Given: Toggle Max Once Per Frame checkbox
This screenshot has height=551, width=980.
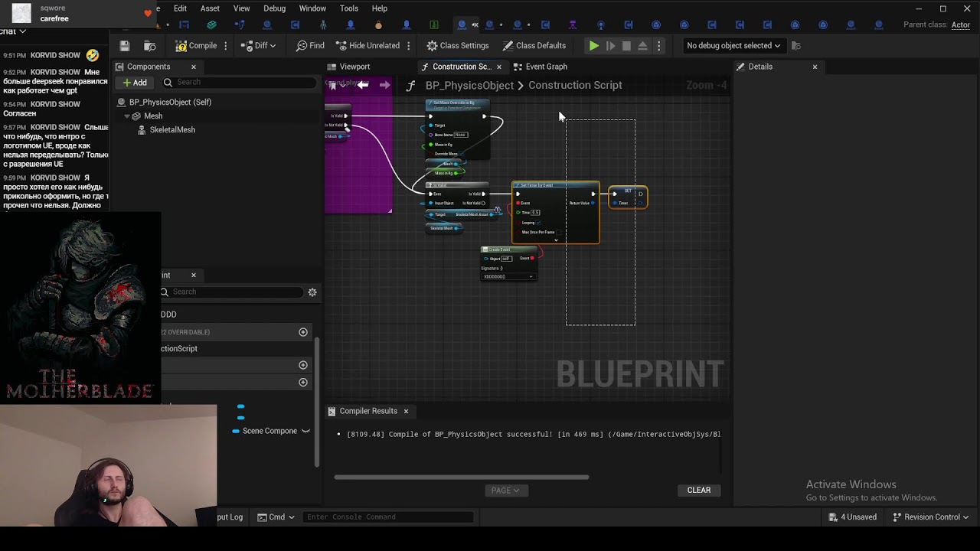Looking at the screenshot, I should click(558, 232).
